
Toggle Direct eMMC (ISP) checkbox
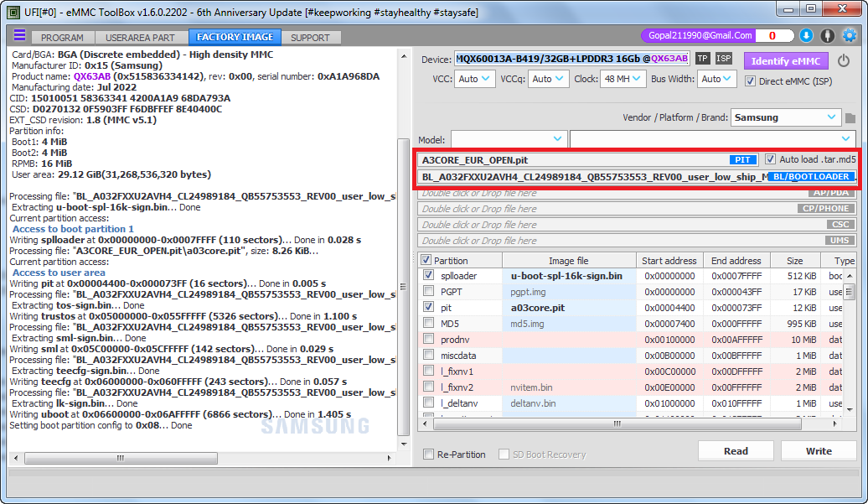750,81
